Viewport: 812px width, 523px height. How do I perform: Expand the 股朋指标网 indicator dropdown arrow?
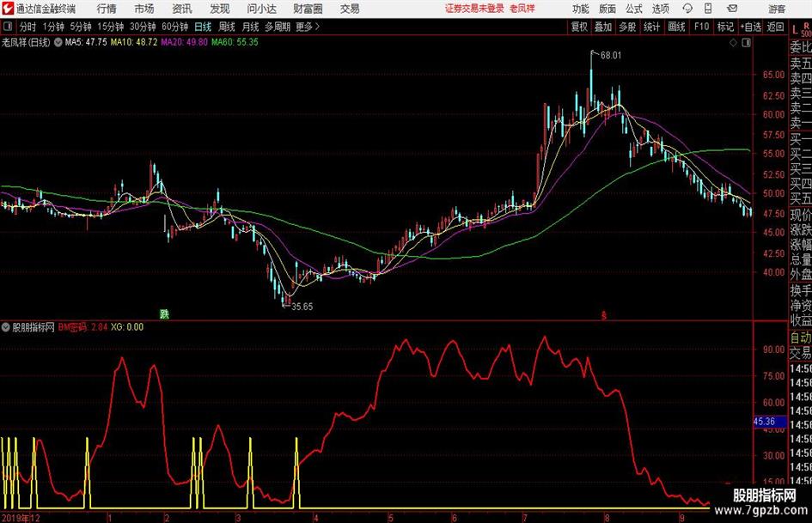6,327
